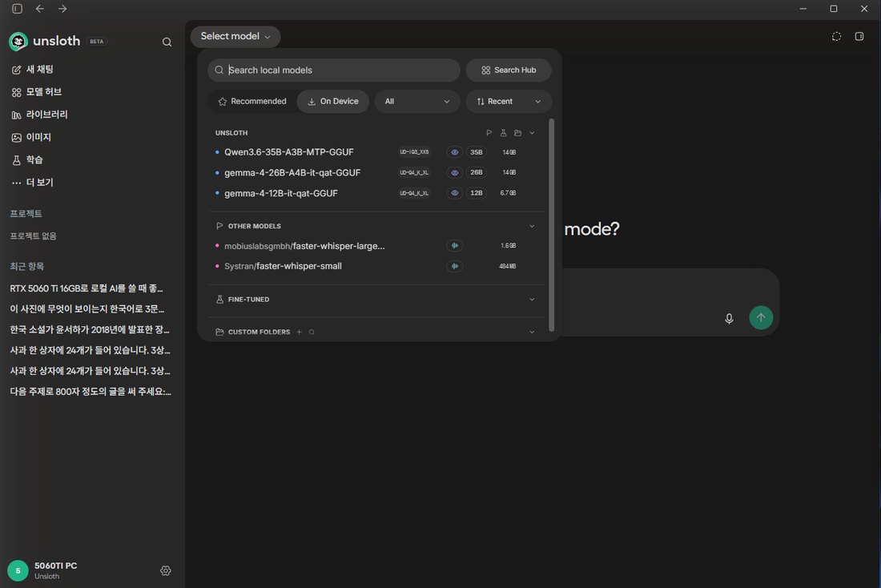Add a custom folder with plus icon
This screenshot has height=588, width=881.
tap(300, 332)
